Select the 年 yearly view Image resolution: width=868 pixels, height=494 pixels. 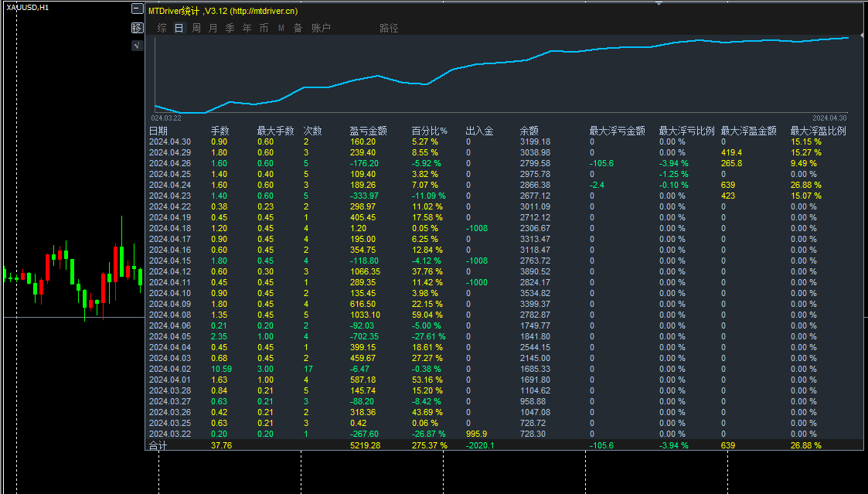(246, 28)
